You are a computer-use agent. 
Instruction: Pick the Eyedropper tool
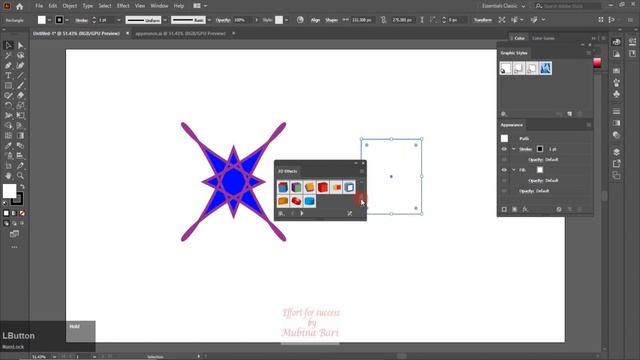click(x=8, y=146)
